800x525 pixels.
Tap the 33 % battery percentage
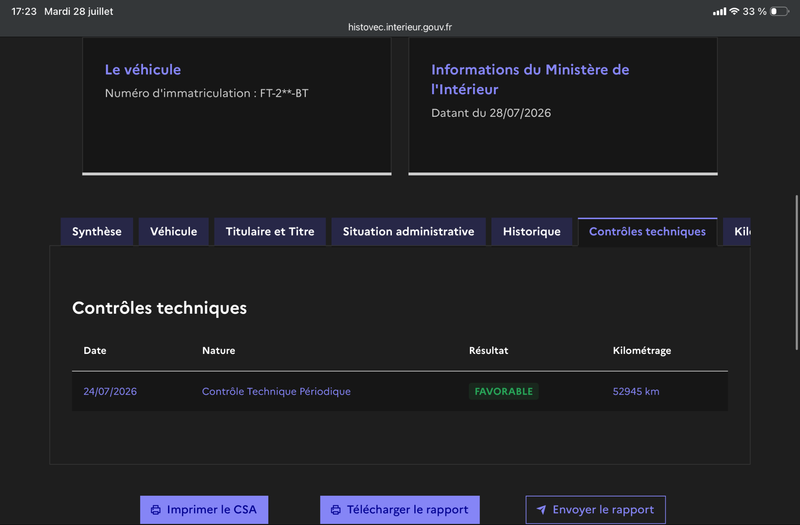click(x=755, y=11)
